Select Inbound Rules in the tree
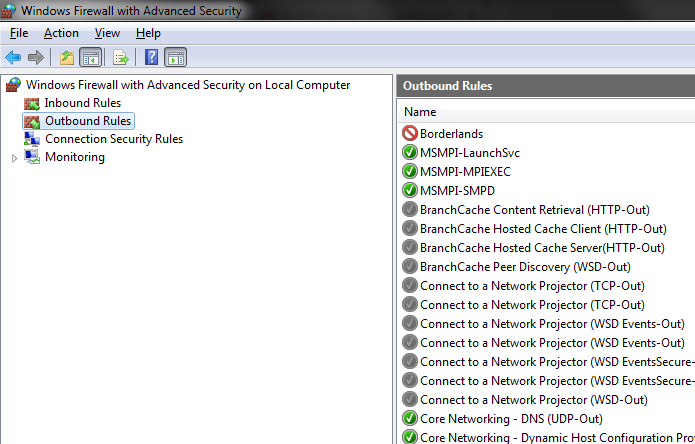 pyautogui.click(x=82, y=103)
